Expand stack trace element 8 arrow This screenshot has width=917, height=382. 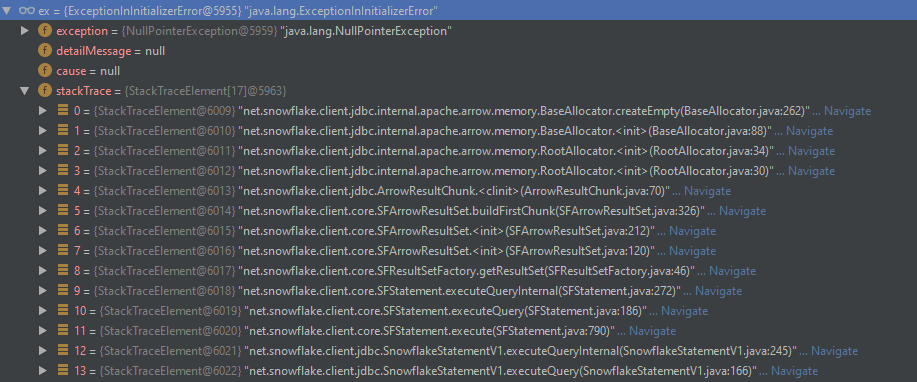[x=42, y=270]
